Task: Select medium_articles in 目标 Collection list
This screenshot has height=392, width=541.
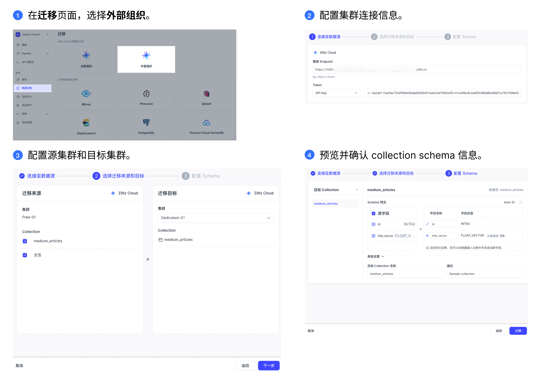Action: coord(335,204)
